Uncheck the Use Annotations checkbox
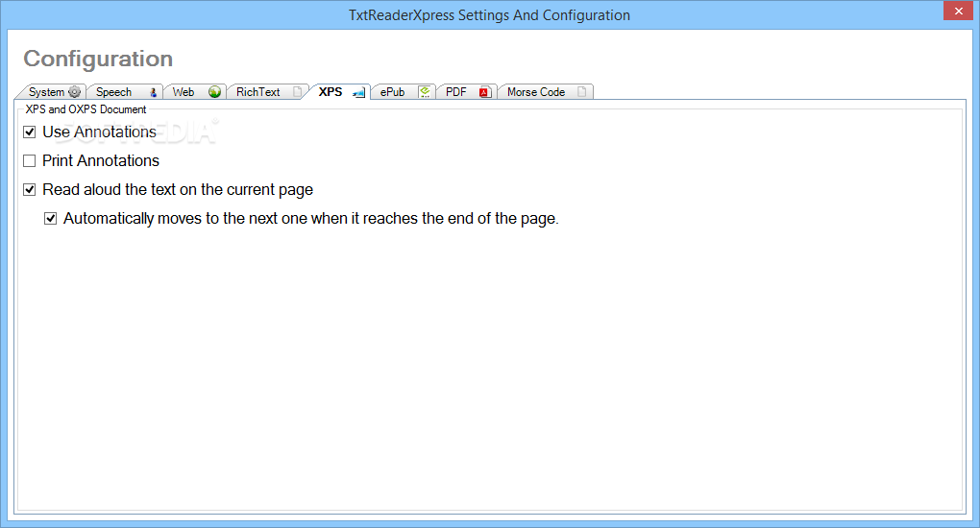The height and width of the screenshot is (528, 980). tap(30, 132)
